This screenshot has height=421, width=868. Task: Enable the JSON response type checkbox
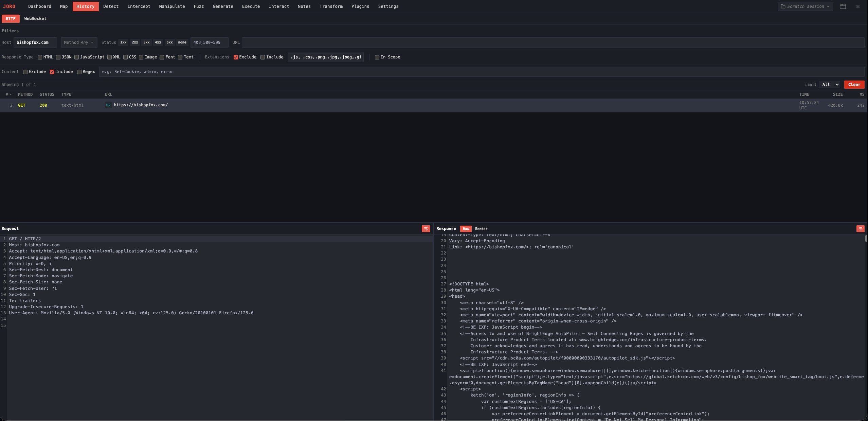pyautogui.click(x=58, y=57)
